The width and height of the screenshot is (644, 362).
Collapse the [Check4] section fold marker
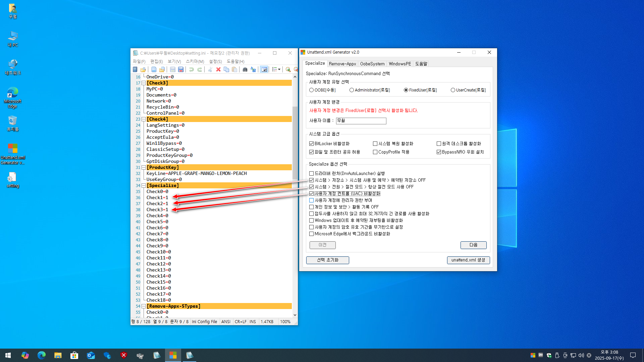tap(144, 119)
